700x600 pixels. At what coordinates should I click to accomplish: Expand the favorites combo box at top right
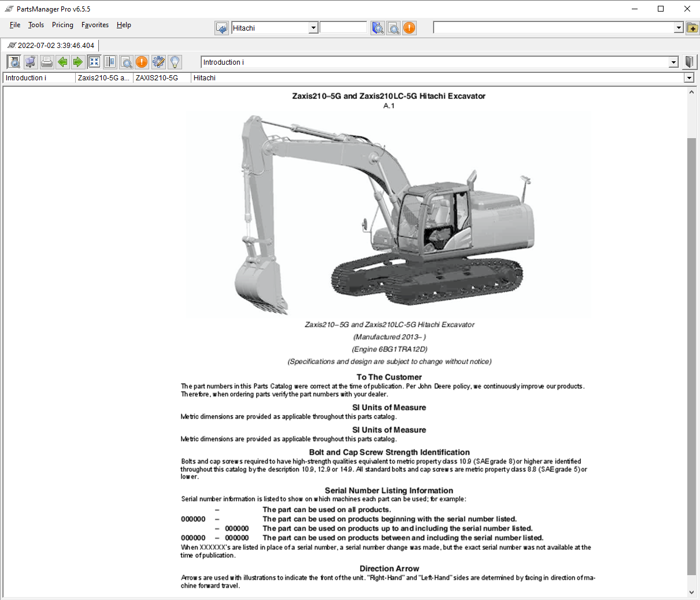679,28
